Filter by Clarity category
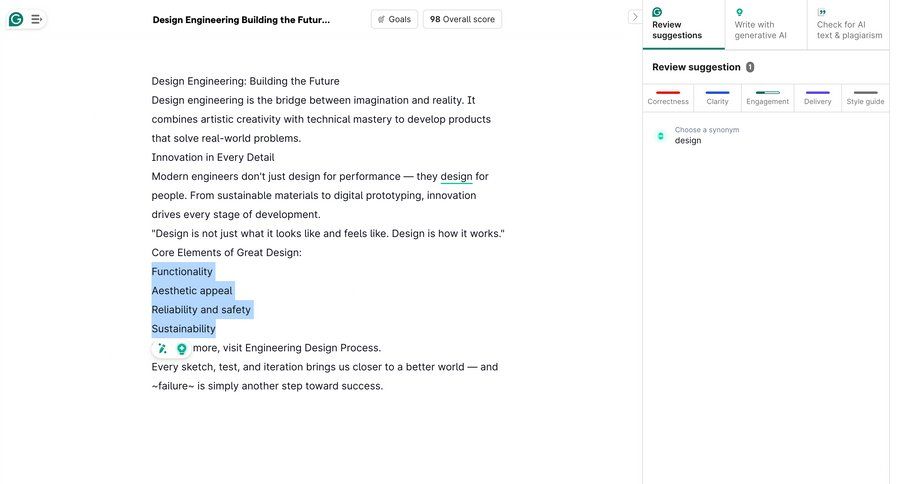 [717, 98]
